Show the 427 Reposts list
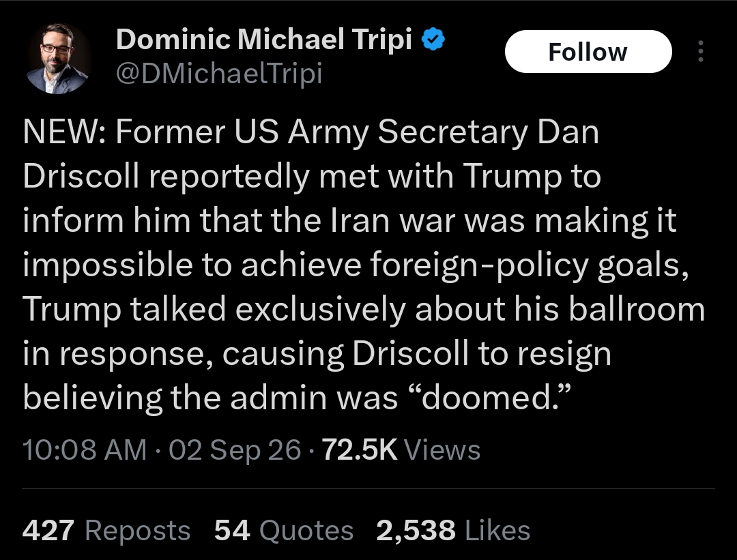Image resolution: width=737 pixels, height=560 pixels. click(x=106, y=531)
